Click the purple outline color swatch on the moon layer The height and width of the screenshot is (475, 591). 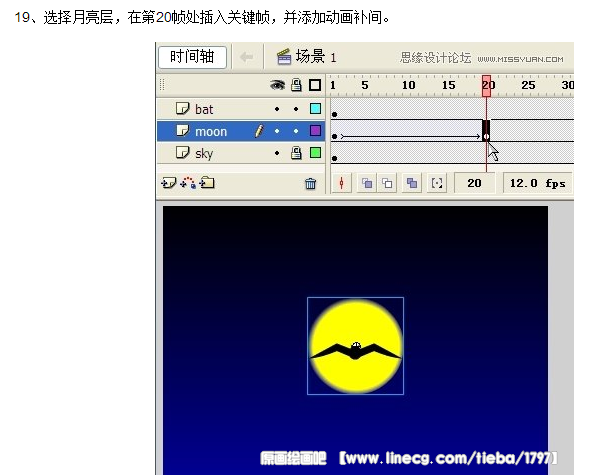click(315, 131)
